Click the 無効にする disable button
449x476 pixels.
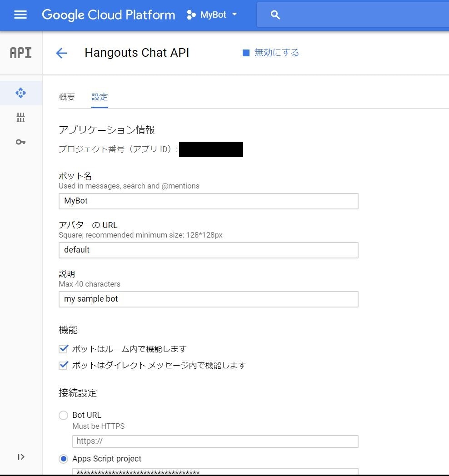271,53
